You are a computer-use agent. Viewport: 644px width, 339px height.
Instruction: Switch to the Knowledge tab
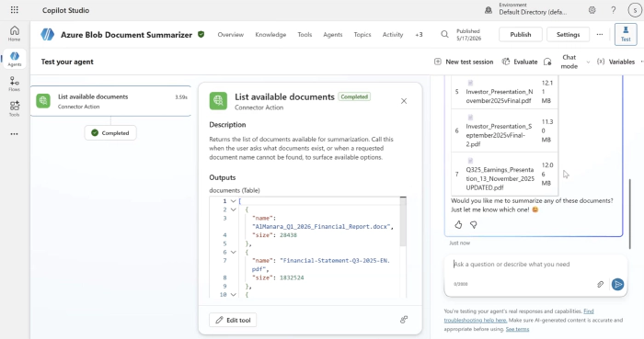[270, 35]
